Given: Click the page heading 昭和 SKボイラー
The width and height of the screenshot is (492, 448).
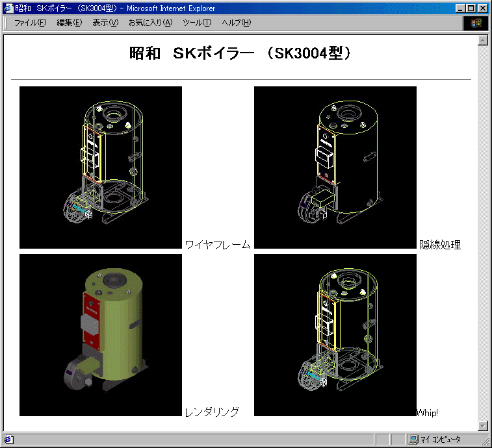Looking at the screenshot, I should 240,53.
